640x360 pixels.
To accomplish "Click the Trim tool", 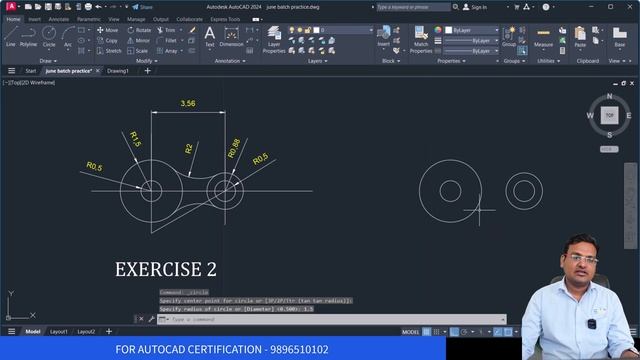I will coord(166,30).
